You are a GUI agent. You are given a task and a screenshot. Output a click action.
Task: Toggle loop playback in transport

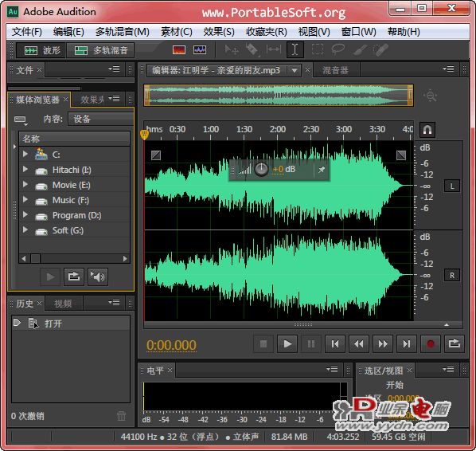tap(455, 343)
